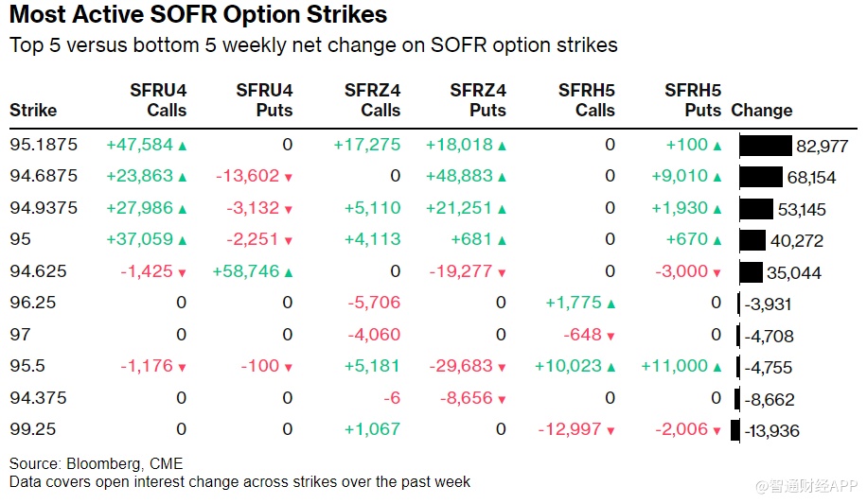This screenshot has height=504, width=867.
Task: Select the 95.1875 strike row label
Action: click(x=44, y=145)
